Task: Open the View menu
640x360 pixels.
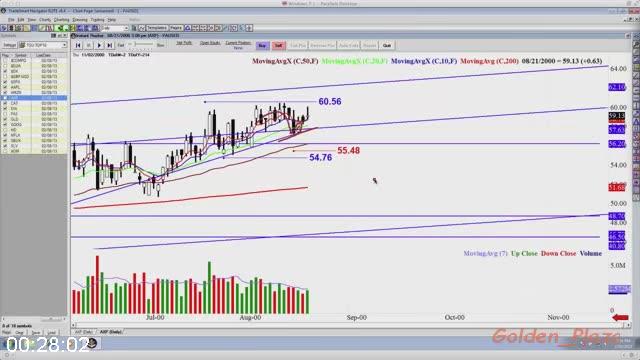Action: [x=31, y=20]
